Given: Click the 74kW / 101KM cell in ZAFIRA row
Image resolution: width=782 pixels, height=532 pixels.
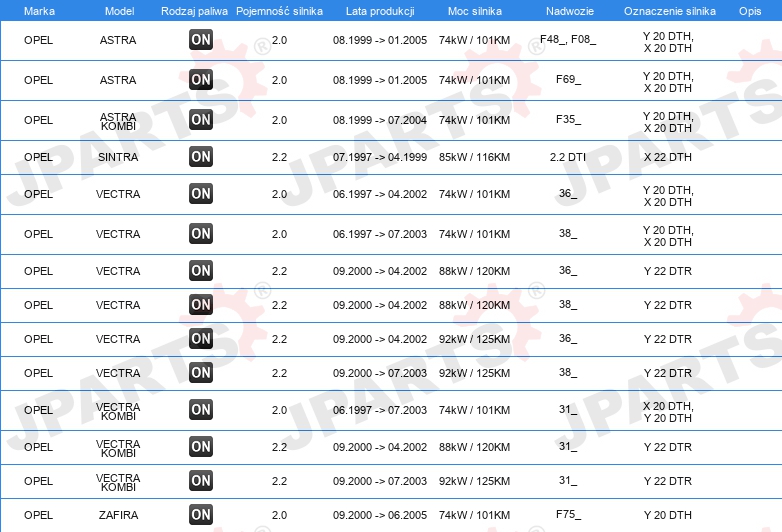Looking at the screenshot, I should point(474,515).
